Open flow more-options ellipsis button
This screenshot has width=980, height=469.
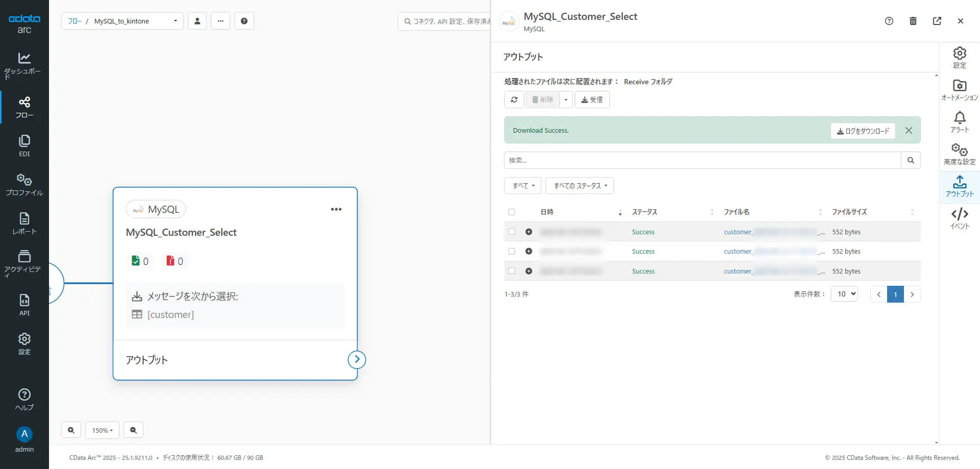pos(220,21)
